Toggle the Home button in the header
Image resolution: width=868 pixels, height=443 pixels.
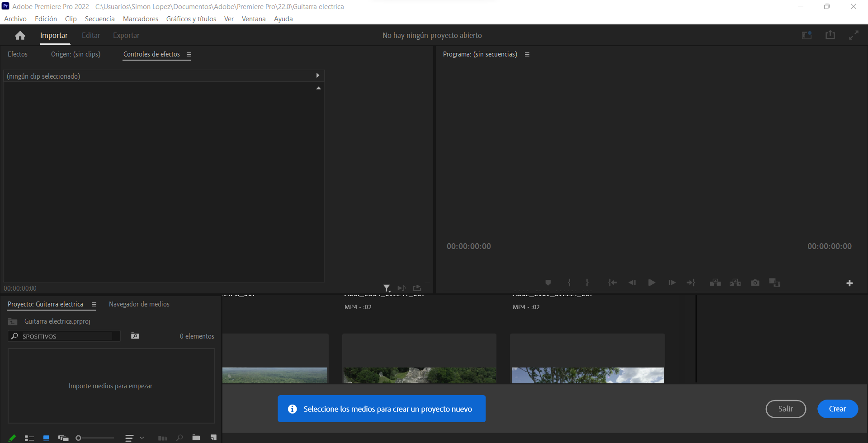coord(20,35)
